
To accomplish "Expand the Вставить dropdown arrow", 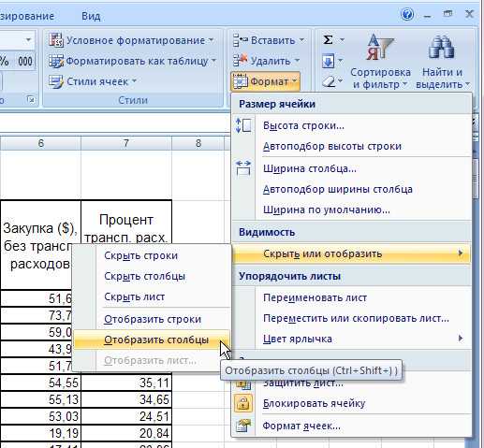I will tap(301, 40).
